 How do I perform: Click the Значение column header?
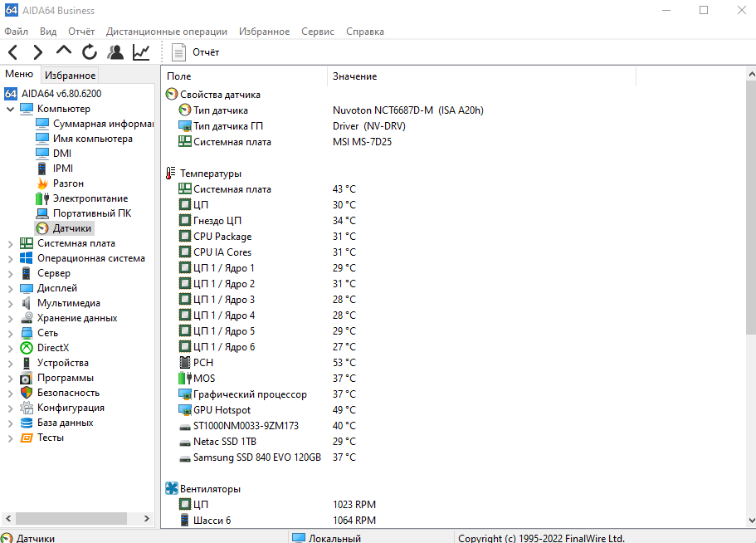tap(481, 76)
